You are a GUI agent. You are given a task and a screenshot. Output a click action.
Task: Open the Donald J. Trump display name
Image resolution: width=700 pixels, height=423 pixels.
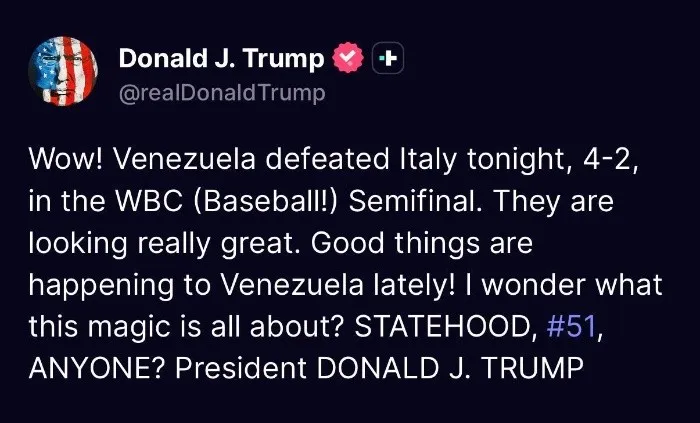[221, 59]
